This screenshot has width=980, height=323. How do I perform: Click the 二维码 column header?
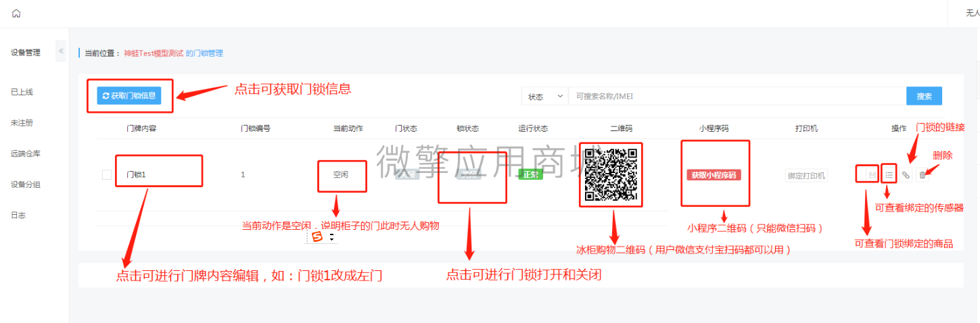coord(621,128)
